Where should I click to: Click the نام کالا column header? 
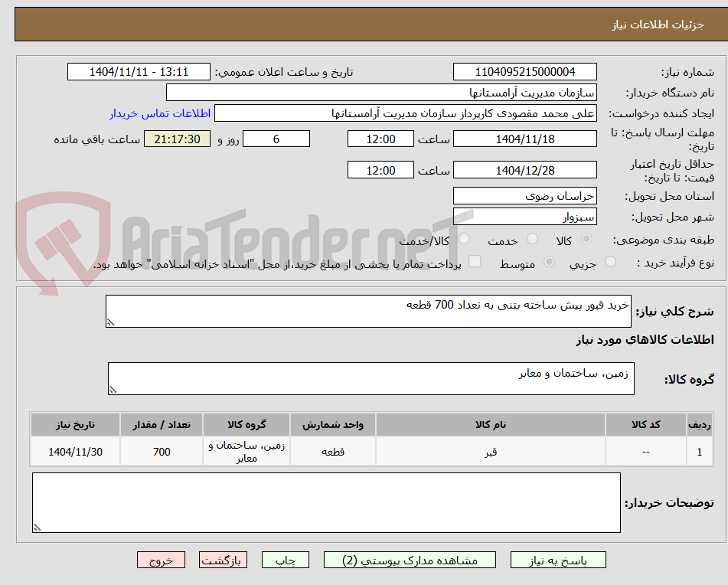click(490, 425)
